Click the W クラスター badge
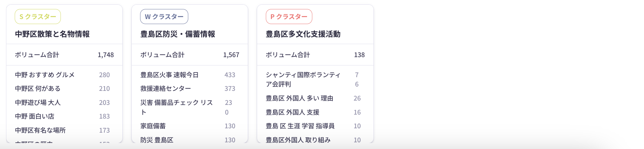 164,17
